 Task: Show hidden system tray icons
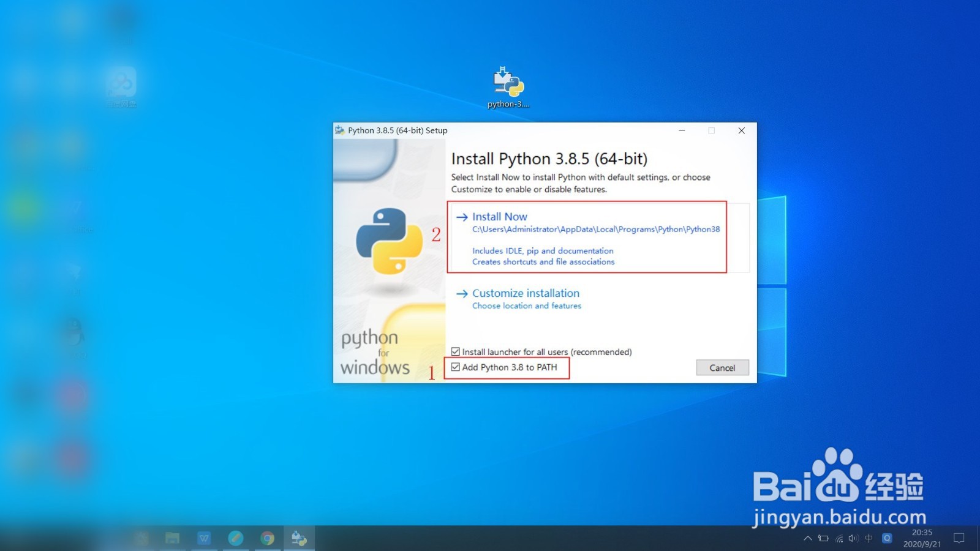point(808,539)
